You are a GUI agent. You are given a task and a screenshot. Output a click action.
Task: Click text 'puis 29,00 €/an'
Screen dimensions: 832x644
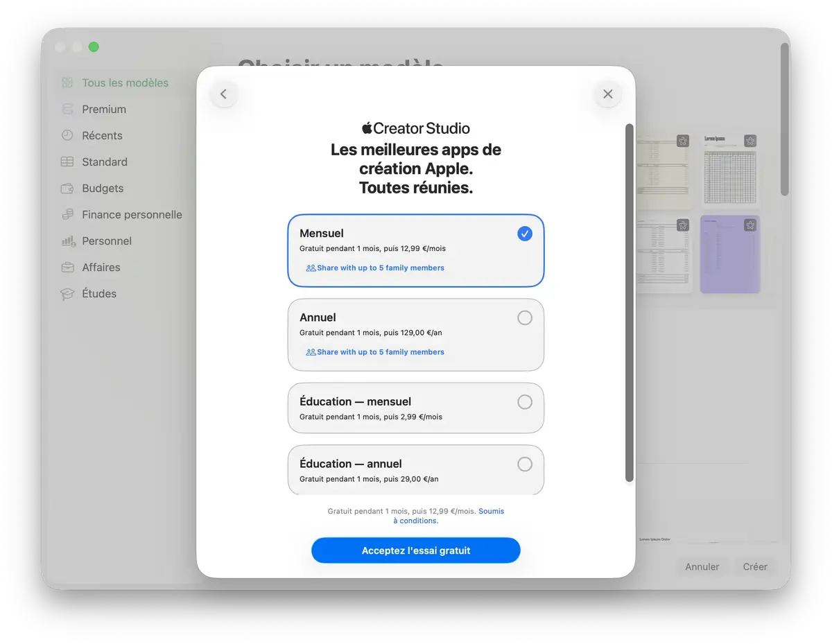click(410, 480)
